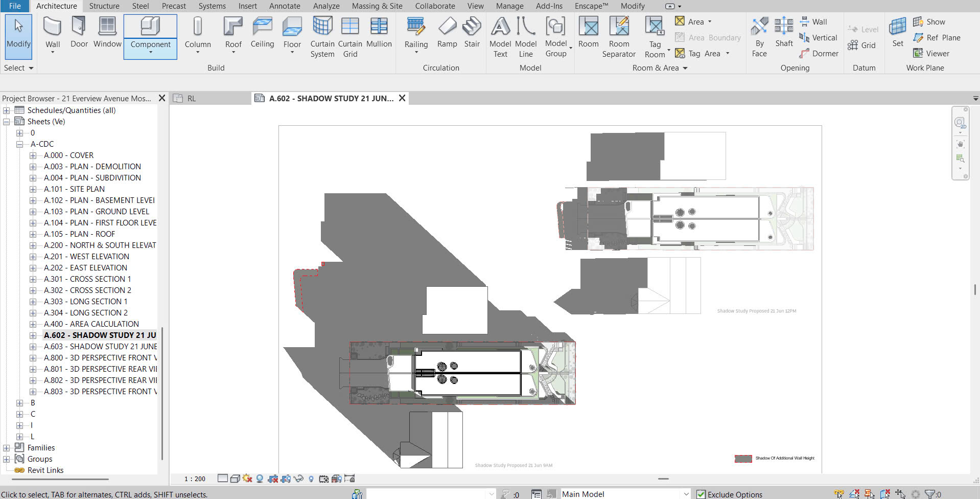Open the Main Model design options dropdown
980x499 pixels.
tap(686, 494)
